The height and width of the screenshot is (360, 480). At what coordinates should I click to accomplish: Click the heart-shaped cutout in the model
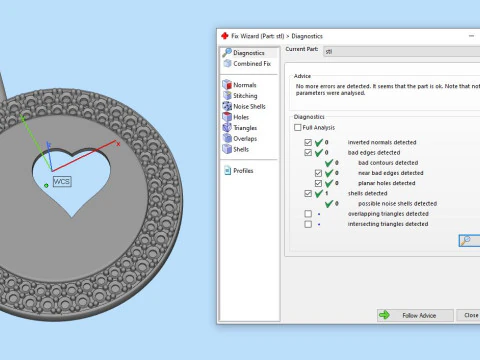pyautogui.click(x=71, y=182)
